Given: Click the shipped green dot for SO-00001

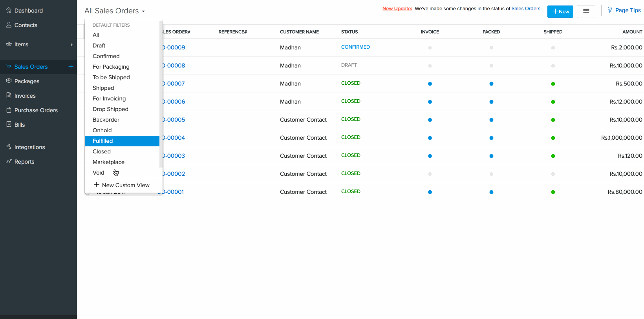Looking at the screenshot, I should click(x=553, y=192).
